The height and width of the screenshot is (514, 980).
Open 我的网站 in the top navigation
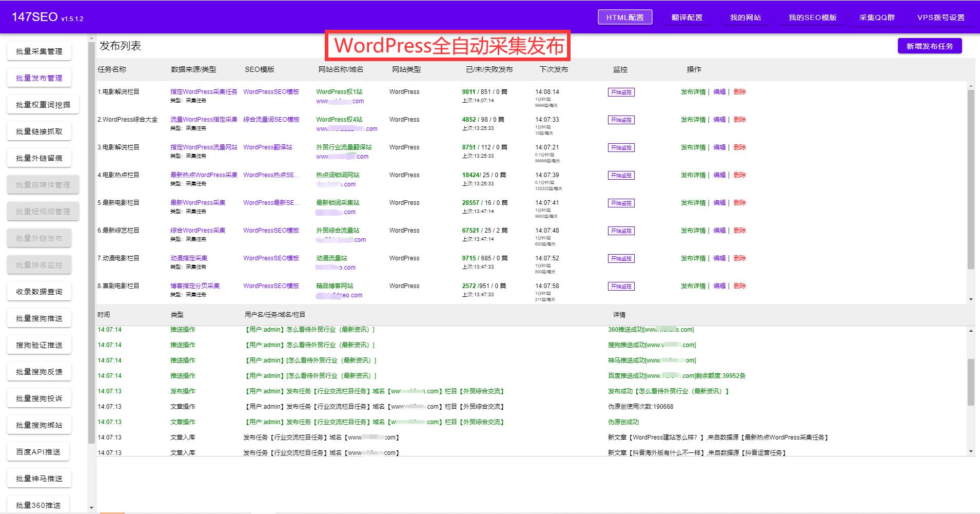pyautogui.click(x=745, y=16)
